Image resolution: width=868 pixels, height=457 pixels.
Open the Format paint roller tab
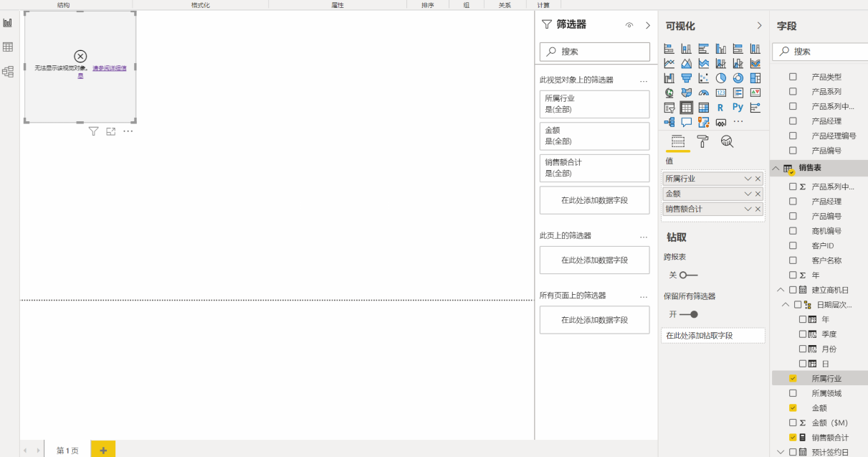click(702, 141)
